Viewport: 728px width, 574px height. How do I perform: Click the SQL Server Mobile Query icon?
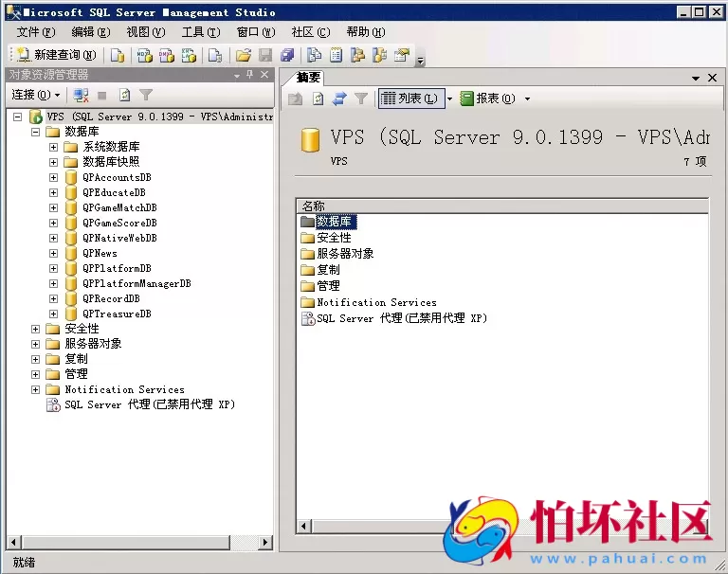[x=215, y=56]
